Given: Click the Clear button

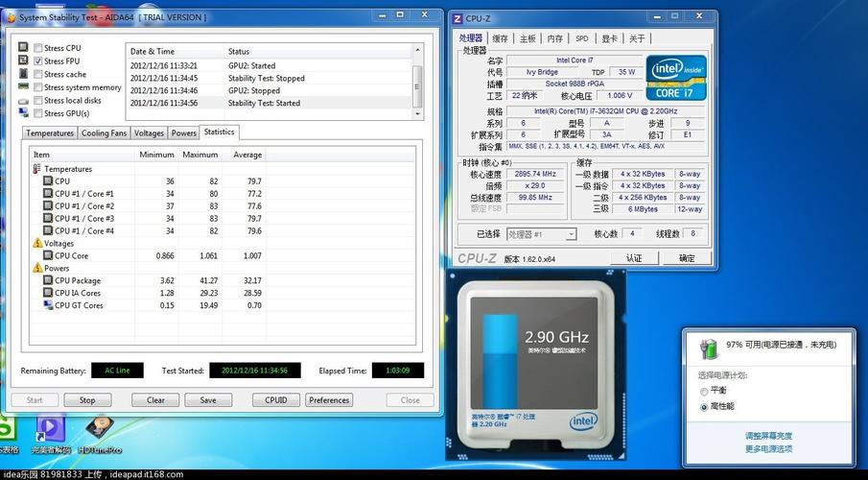Looking at the screenshot, I should (x=155, y=400).
